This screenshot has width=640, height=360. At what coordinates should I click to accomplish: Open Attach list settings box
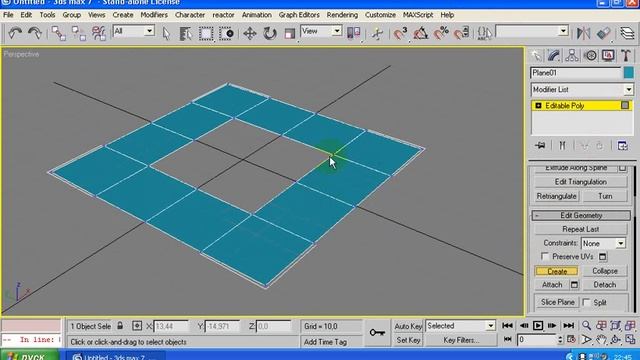point(574,285)
